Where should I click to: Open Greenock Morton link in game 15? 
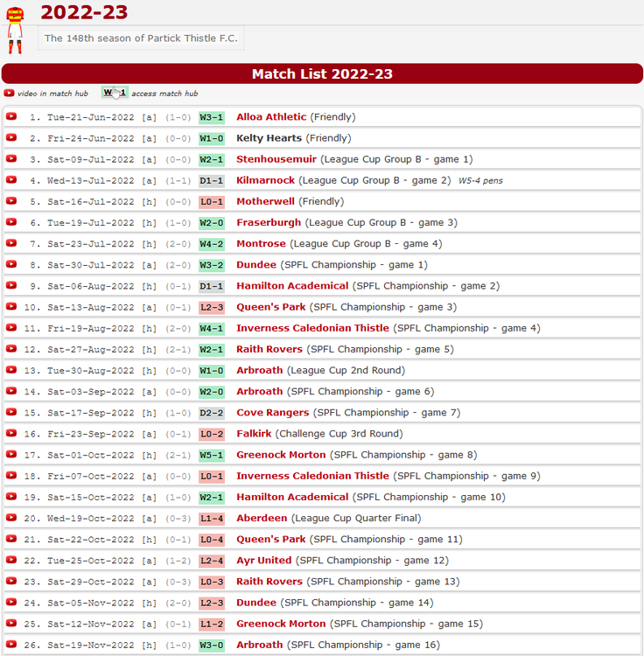(281, 624)
